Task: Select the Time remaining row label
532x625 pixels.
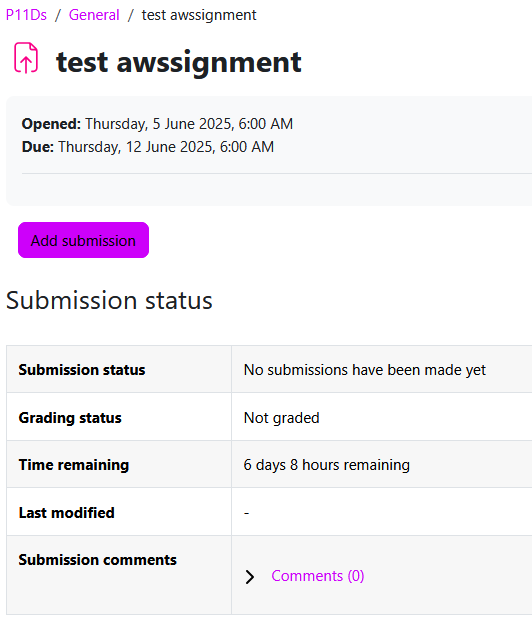Action: [74, 465]
